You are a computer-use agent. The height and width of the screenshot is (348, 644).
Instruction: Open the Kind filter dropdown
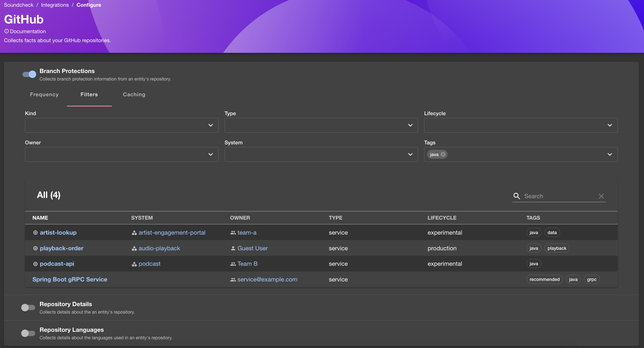point(122,125)
